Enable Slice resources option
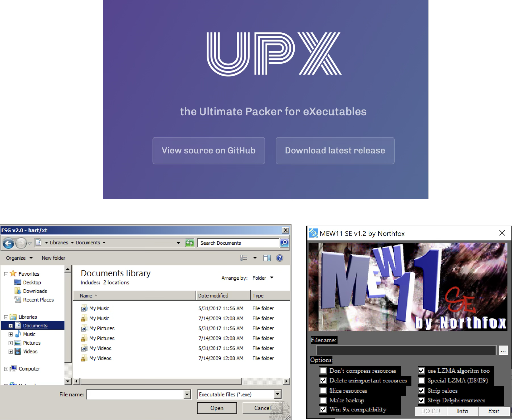The image size is (512, 420). click(x=323, y=391)
